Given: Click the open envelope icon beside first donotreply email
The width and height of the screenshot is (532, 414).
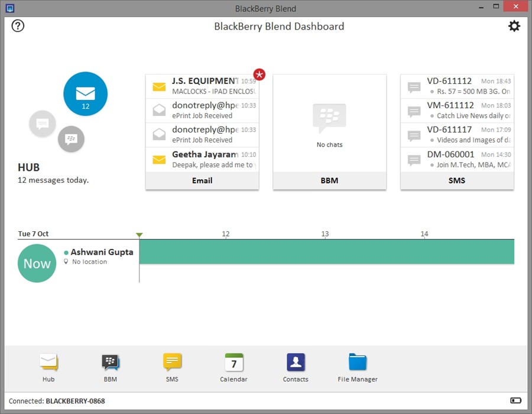Looking at the screenshot, I should click(x=159, y=110).
